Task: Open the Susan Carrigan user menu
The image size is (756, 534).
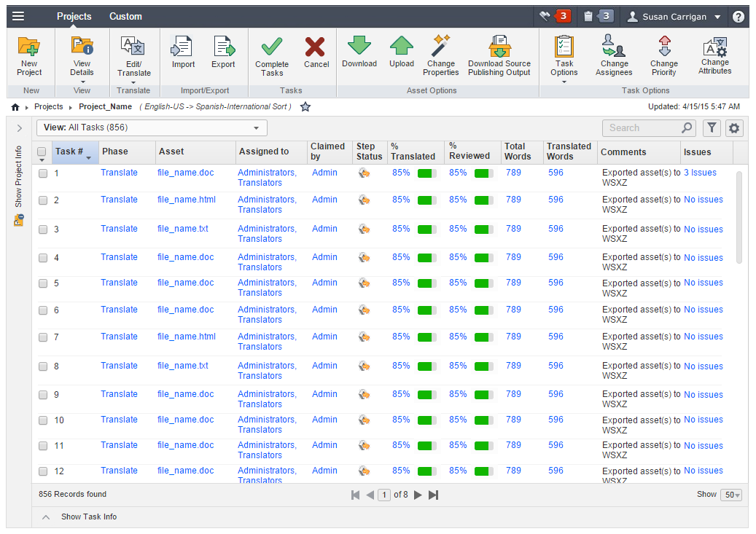Action: (674, 17)
